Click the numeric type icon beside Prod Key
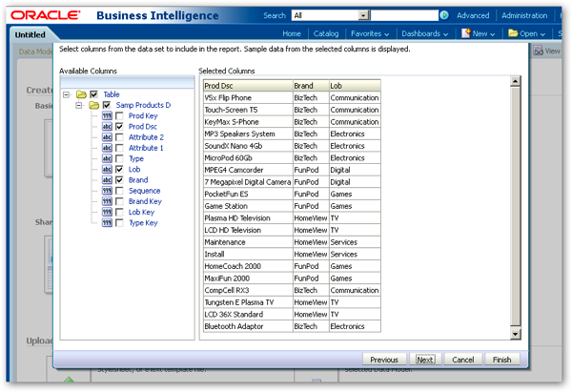This screenshot has width=572, height=392. (107, 115)
